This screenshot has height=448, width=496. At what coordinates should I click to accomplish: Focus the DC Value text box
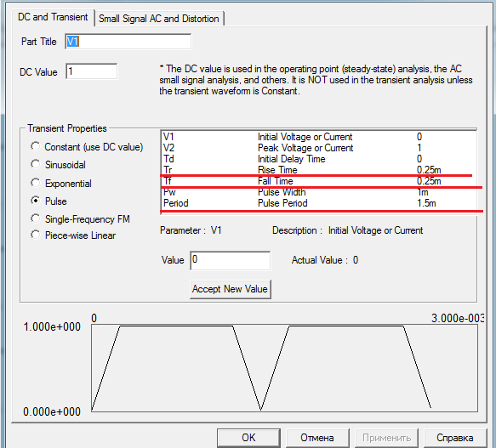[91, 71]
